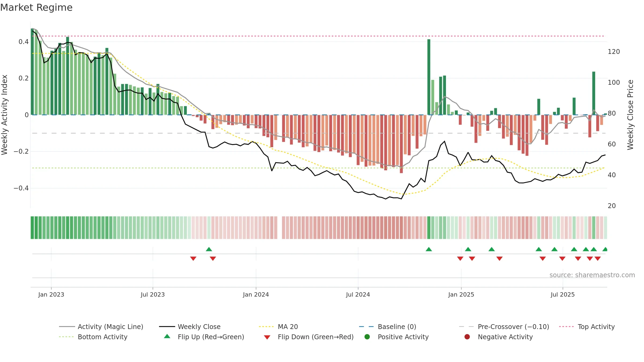Viewport: 644px width, 362px height.
Task: Click the Jul 2023 axis label
Action: (x=153, y=294)
